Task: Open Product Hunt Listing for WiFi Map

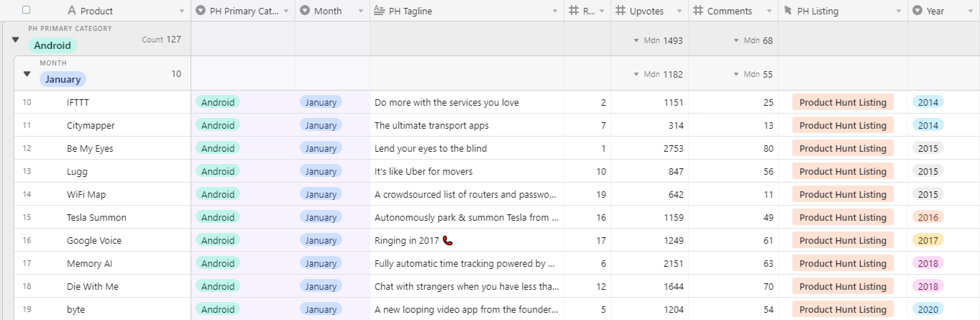Action: tap(843, 194)
